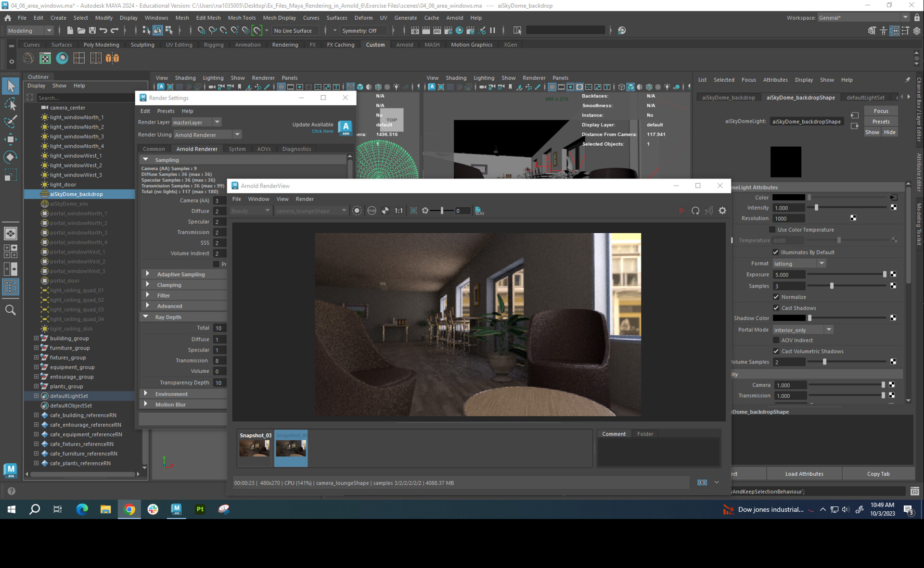The height and width of the screenshot is (568, 924).
Task: Disable Cast Volumetric Shadows
Action: [776, 351]
